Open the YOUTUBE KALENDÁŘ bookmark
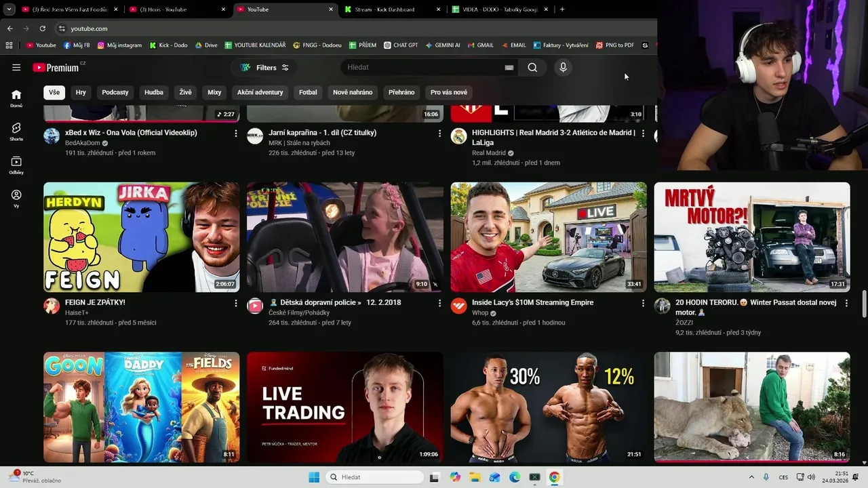 (255, 45)
